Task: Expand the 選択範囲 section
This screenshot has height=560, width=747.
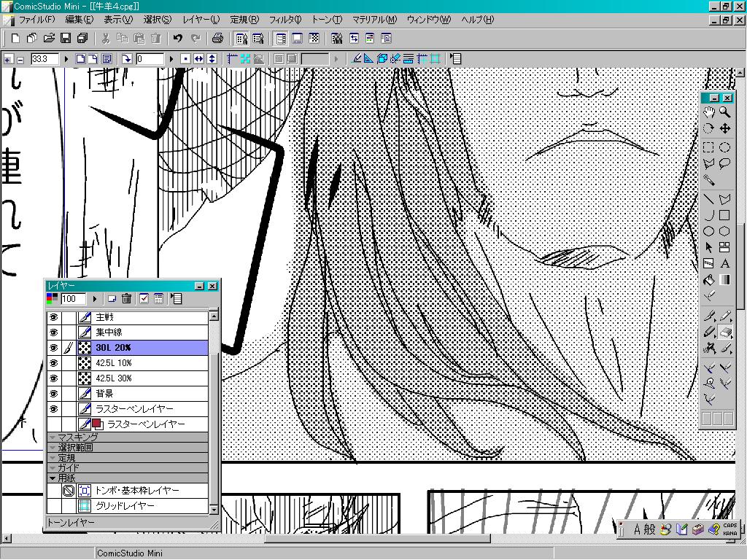Action: click(x=53, y=447)
